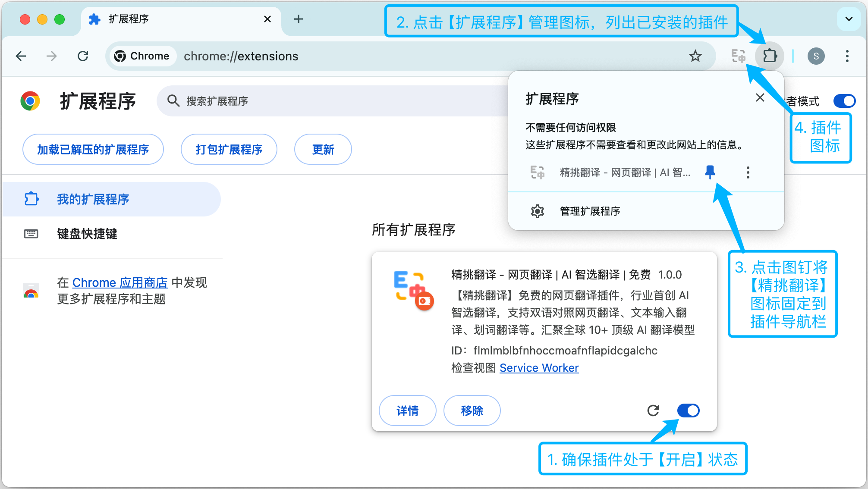Expand the tab search chevron at top right
This screenshot has height=489, width=868.
(x=849, y=19)
